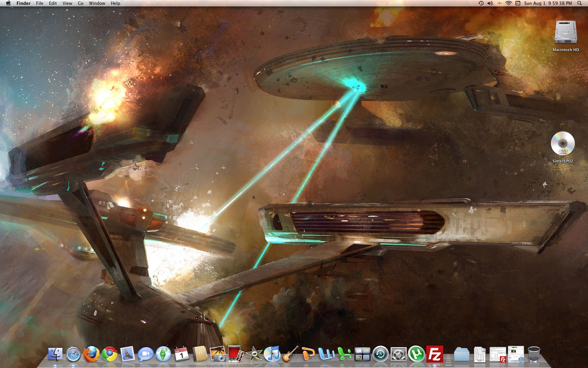Launch Firefox from the Dock
This screenshot has height=368, width=588.
pyautogui.click(x=92, y=354)
